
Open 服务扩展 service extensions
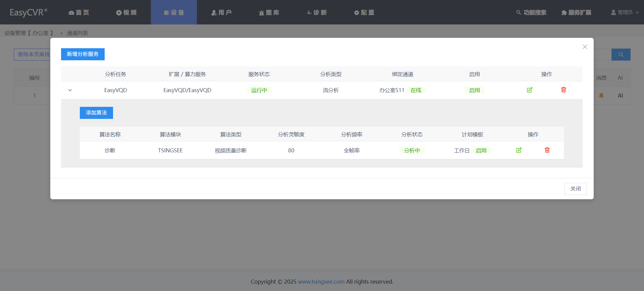576,12
